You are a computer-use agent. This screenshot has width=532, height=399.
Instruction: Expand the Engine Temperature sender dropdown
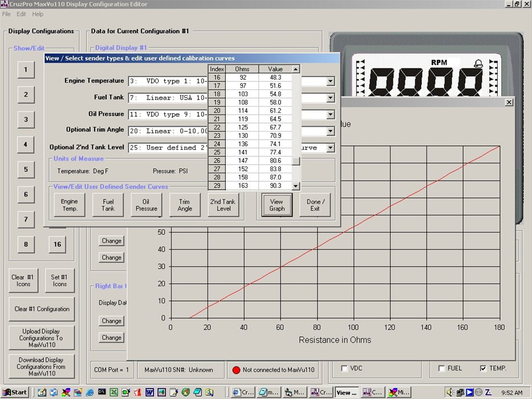330,81
